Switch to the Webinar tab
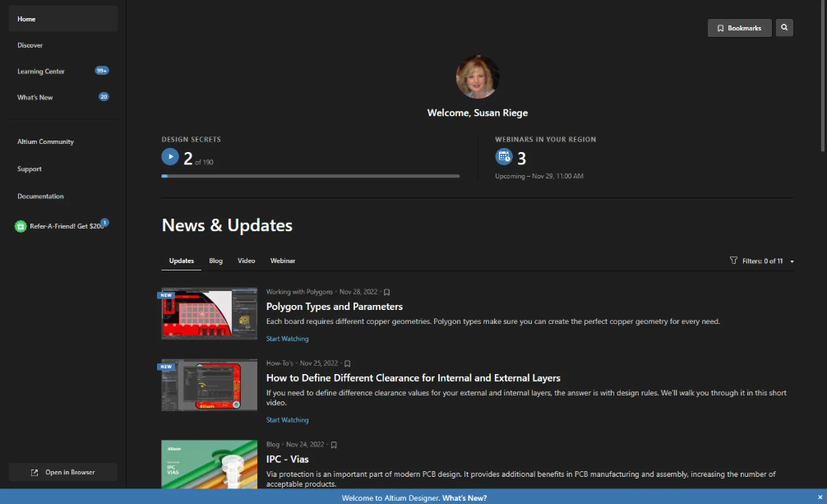 coord(283,261)
